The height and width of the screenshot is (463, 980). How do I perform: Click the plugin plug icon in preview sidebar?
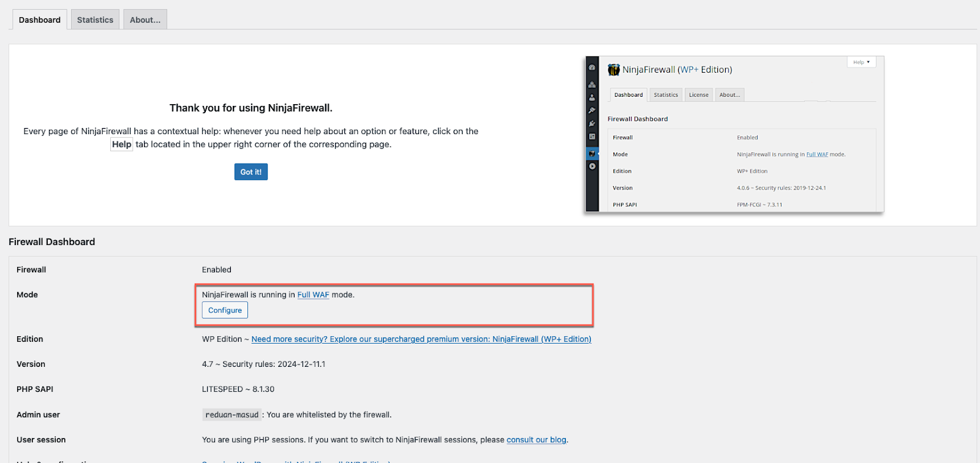tap(592, 123)
